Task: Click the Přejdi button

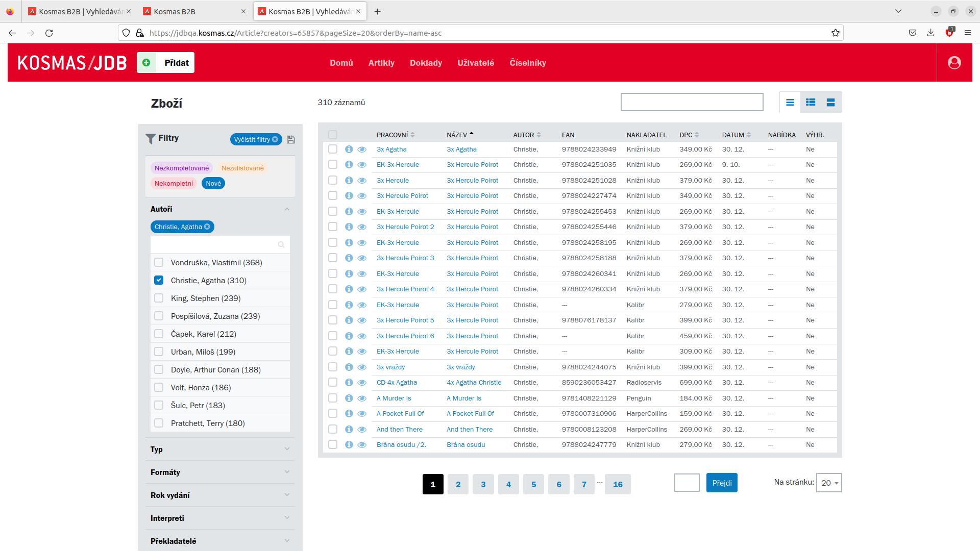Action: pos(721,483)
